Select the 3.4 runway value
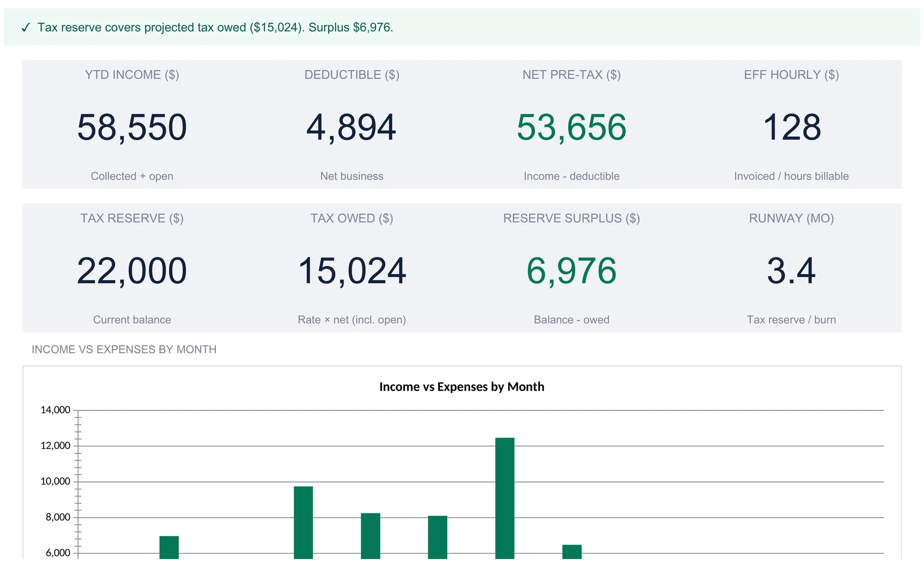 [791, 271]
